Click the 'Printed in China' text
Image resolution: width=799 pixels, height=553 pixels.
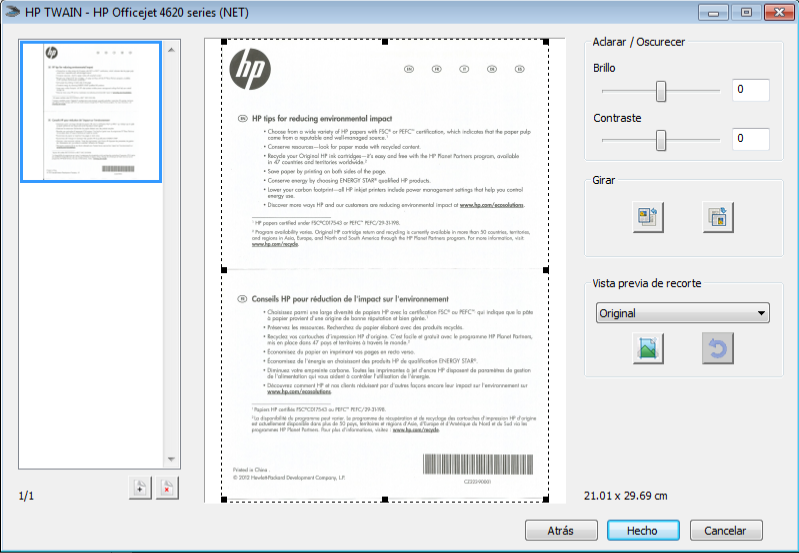pyautogui.click(x=250, y=469)
